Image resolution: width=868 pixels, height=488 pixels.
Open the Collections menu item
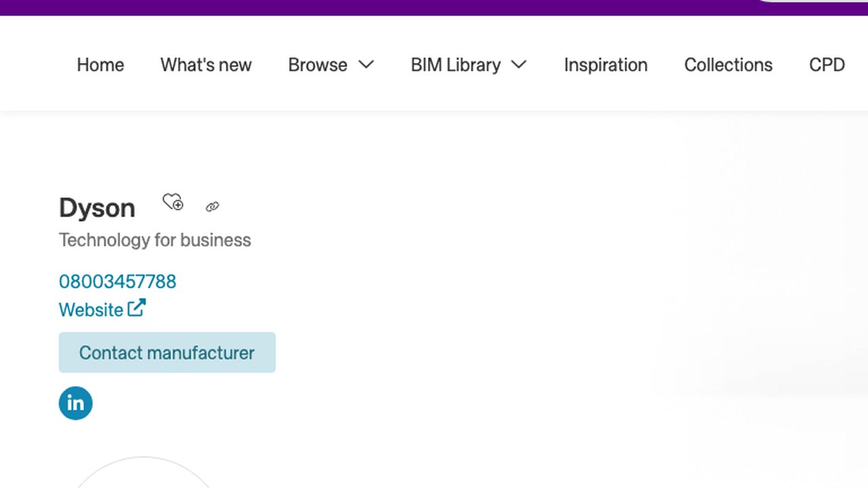click(728, 65)
